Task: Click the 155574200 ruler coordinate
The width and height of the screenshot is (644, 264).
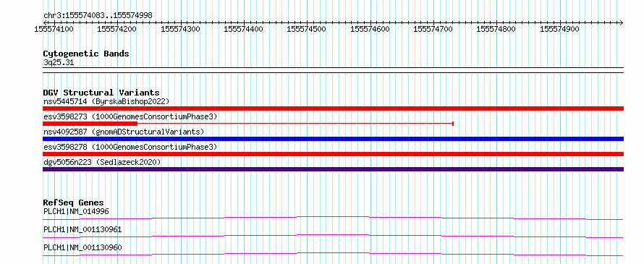Action: 117,30
